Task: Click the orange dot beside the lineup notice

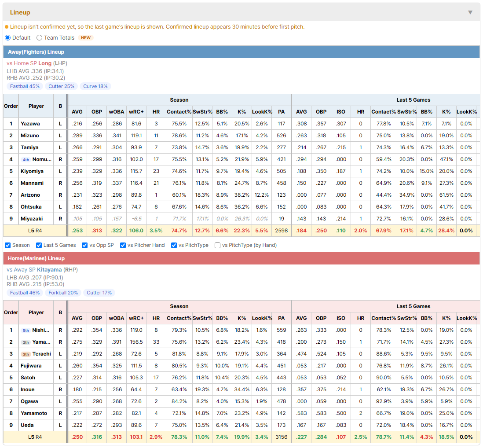Action: 7,27
